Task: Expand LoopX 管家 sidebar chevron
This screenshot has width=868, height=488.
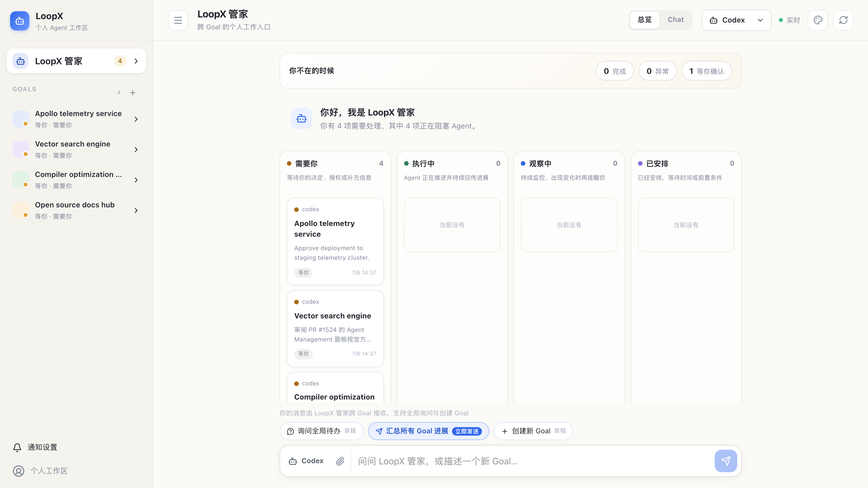Action: tap(136, 61)
